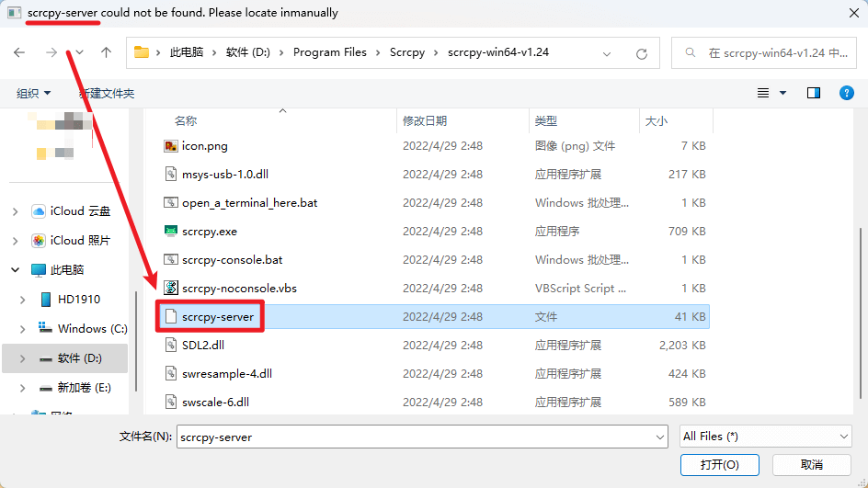
Task: Click the 取消 button
Action: click(811, 464)
